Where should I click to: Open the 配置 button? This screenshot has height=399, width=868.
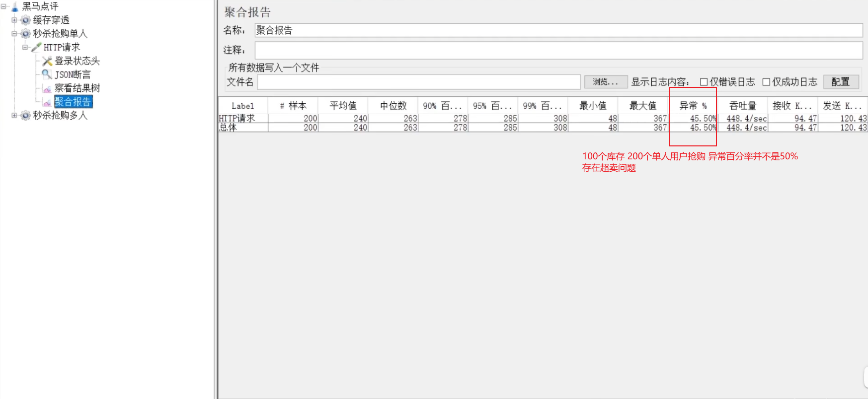tap(841, 82)
